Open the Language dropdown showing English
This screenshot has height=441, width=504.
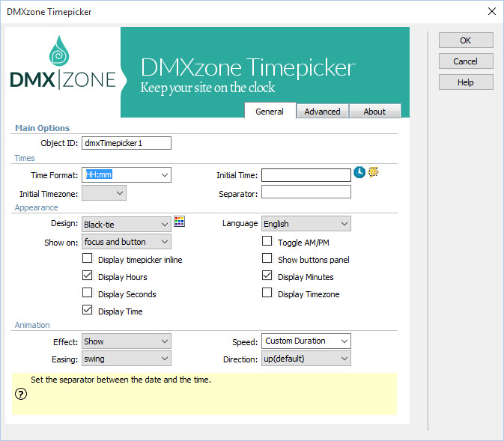coord(306,224)
